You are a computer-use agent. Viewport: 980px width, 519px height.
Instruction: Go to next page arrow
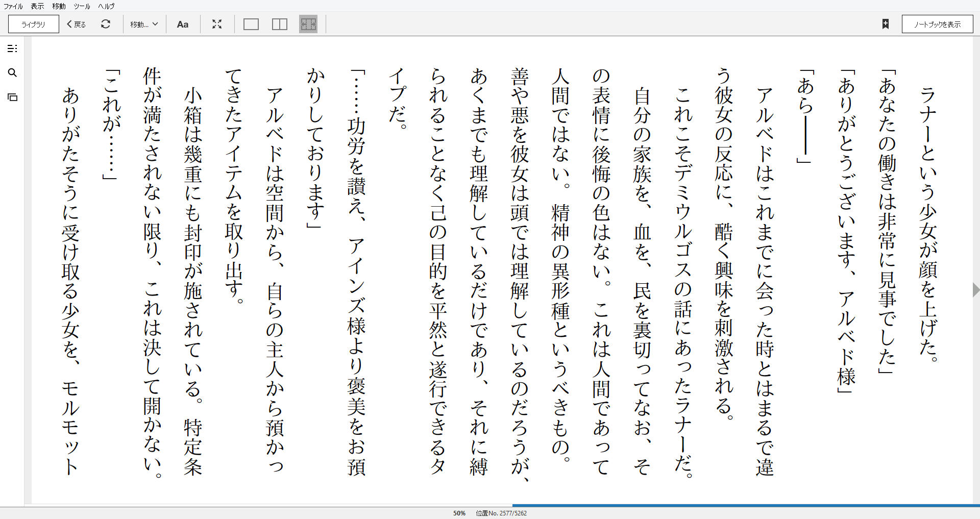(976, 290)
